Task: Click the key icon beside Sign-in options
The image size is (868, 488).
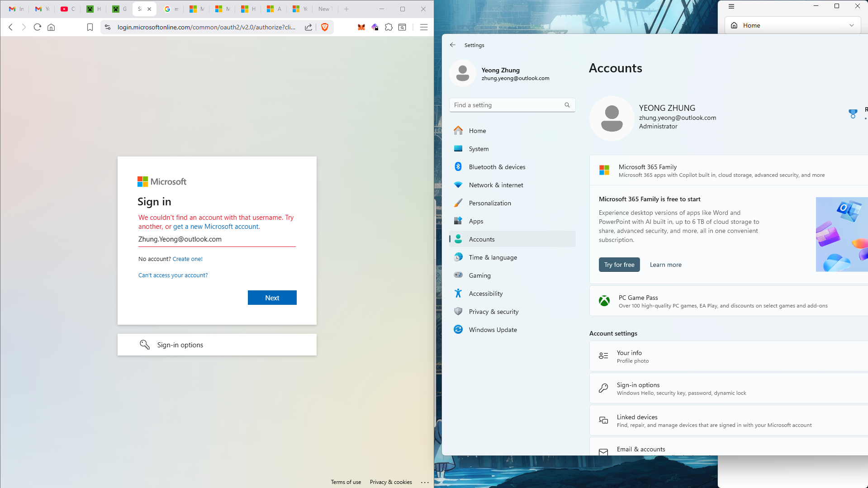Action: pyautogui.click(x=145, y=345)
